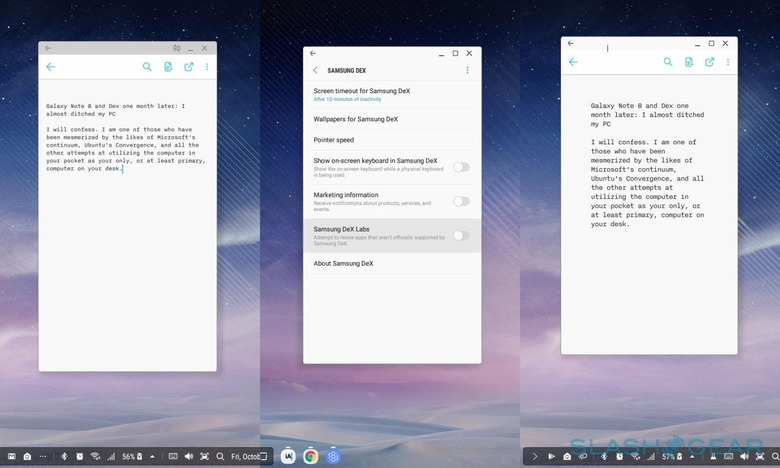Click the share/export icon in right editor window

point(710,62)
